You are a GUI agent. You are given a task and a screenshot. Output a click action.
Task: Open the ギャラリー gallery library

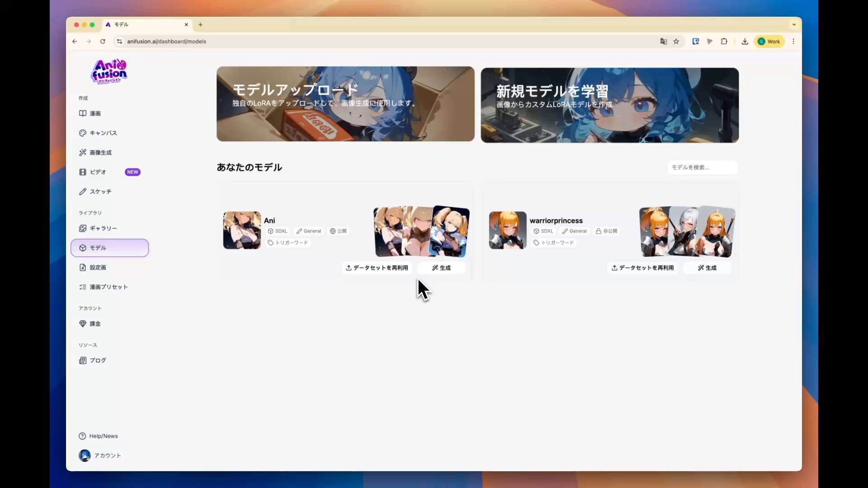[103, 228]
